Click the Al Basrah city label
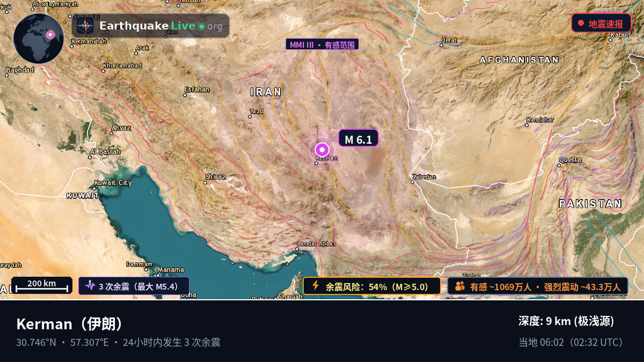Image resolution: width=644 pixels, height=362 pixels. point(105,152)
